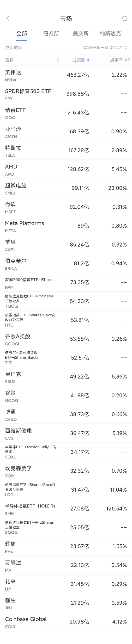Expand columns with right chevron

129,60
